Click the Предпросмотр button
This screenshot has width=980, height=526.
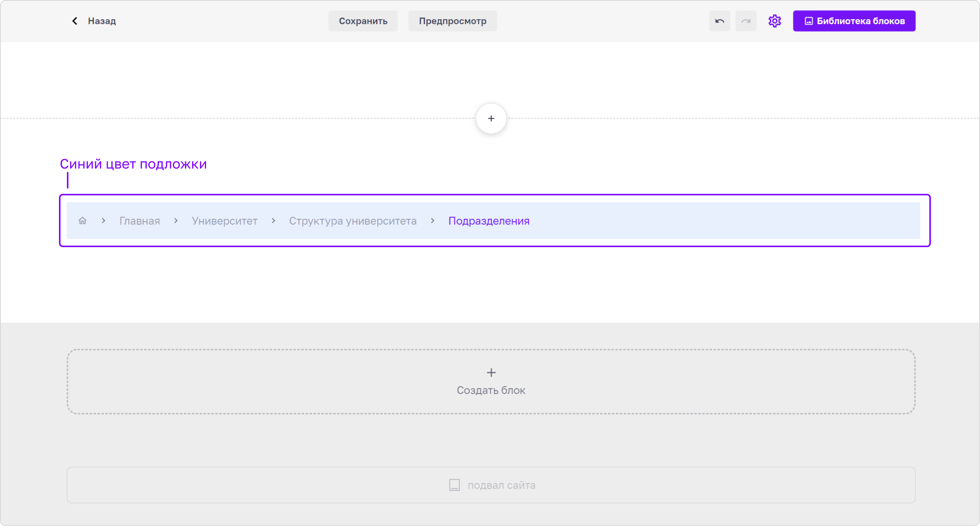[x=452, y=21]
